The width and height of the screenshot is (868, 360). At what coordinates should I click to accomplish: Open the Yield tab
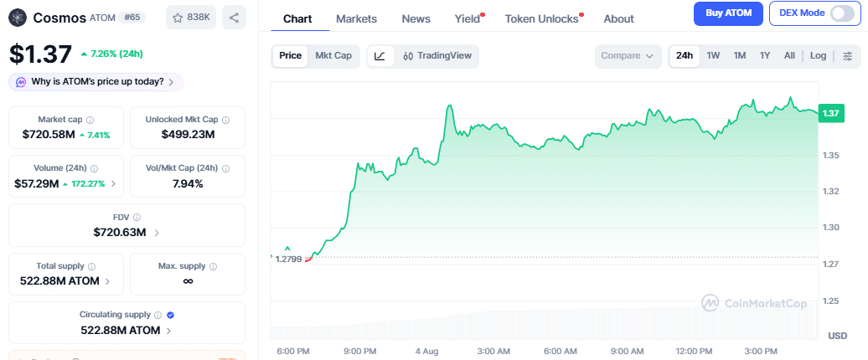(x=468, y=18)
